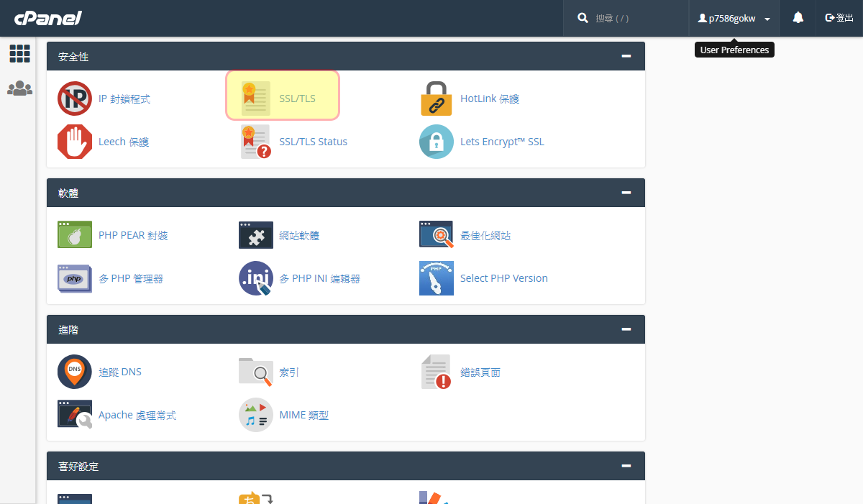Open the 多 PHP 管理器 text link
The image size is (863, 504).
click(131, 279)
